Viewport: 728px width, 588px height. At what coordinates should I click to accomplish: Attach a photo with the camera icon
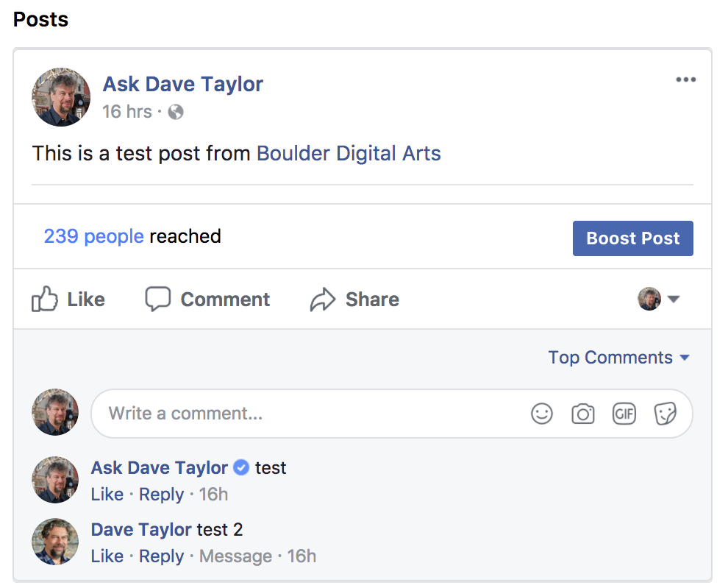coord(582,414)
